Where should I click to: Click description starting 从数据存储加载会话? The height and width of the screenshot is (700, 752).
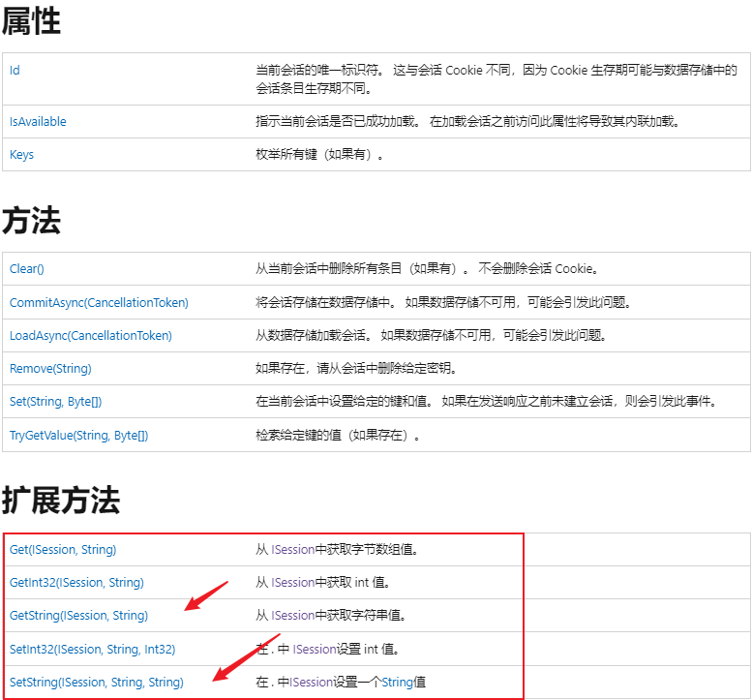431,336
